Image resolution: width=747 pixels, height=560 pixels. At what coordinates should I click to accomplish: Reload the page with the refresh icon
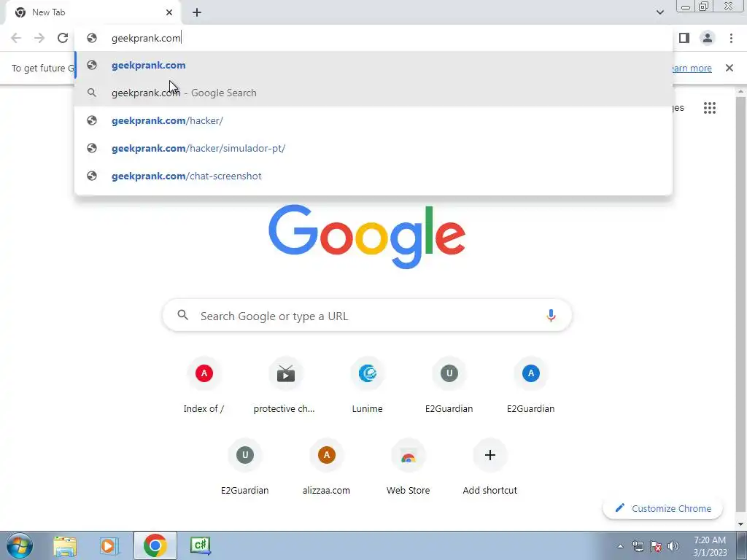63,38
